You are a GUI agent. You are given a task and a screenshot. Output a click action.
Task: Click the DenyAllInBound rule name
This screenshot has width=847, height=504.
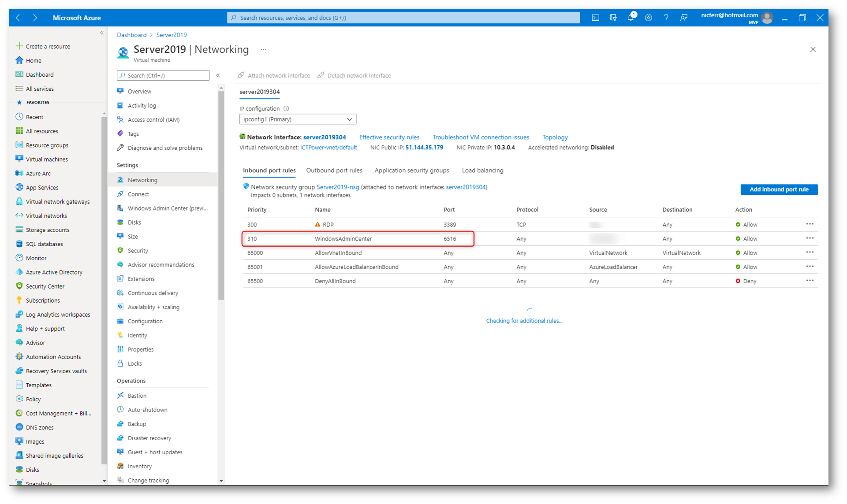(x=335, y=281)
